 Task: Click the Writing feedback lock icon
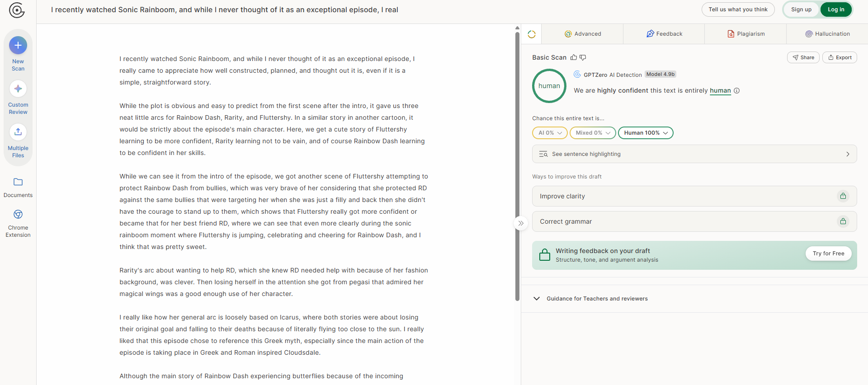click(x=545, y=255)
